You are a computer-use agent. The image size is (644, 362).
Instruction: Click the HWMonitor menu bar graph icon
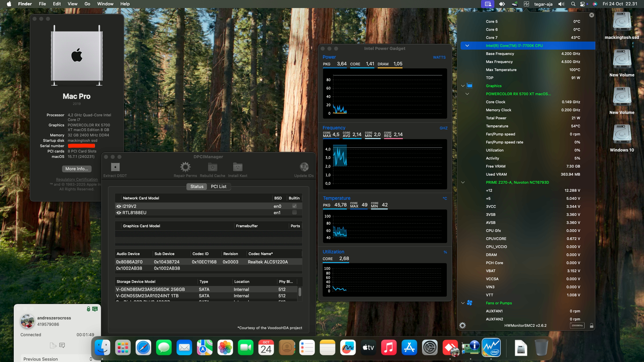pos(526,4)
